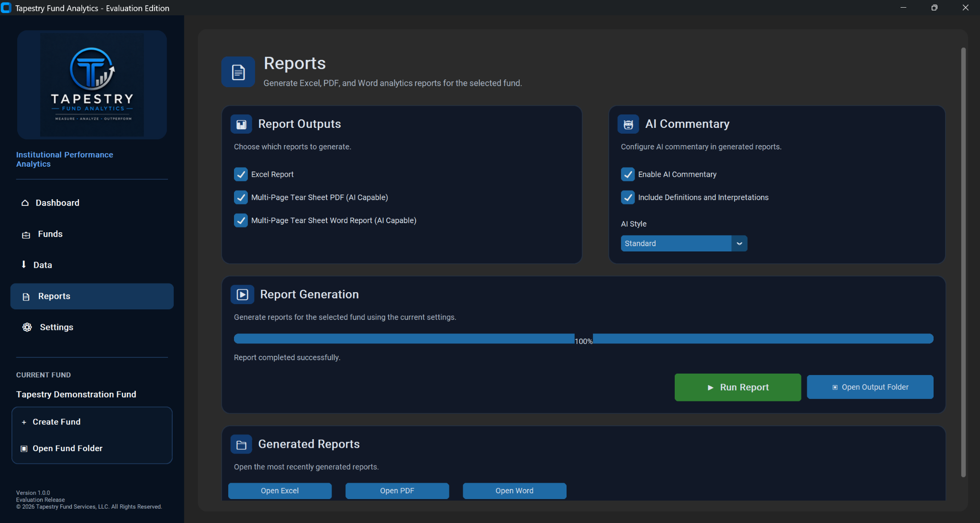Click the Tapestry Demonstration Fund name

point(76,395)
